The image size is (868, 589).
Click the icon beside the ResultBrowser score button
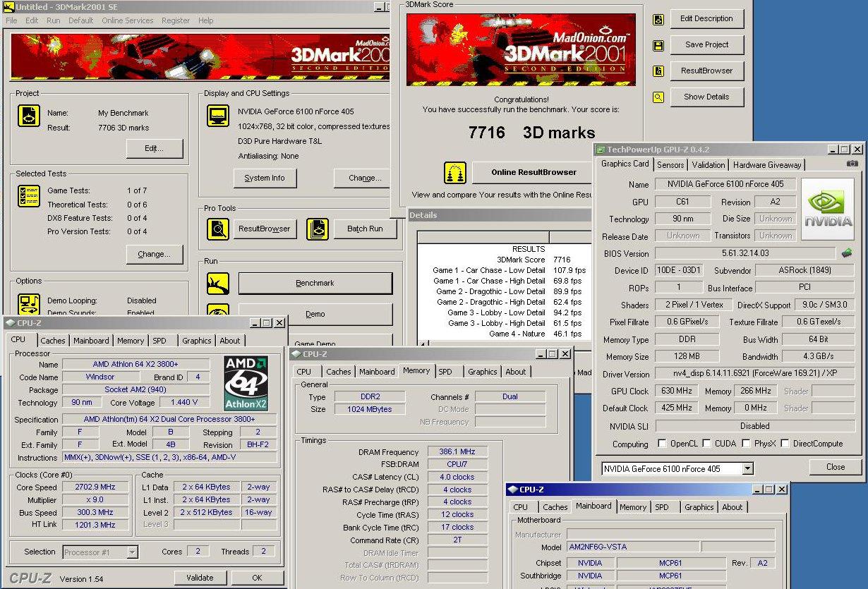coord(658,71)
